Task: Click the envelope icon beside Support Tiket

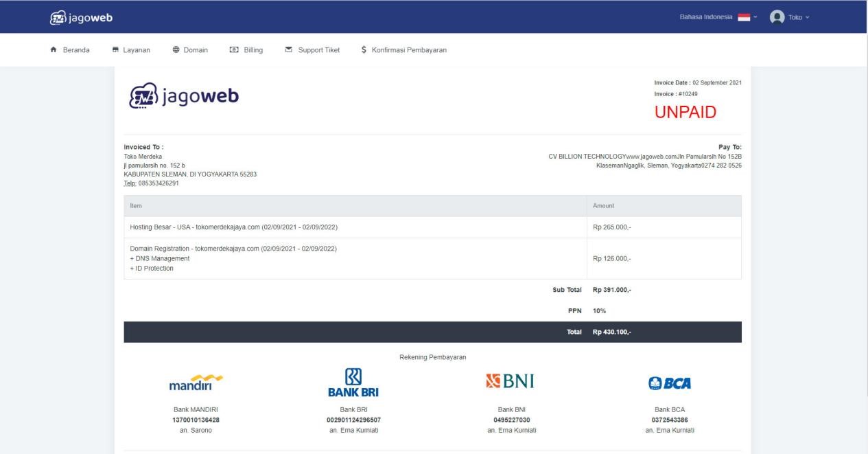Action: (x=290, y=49)
